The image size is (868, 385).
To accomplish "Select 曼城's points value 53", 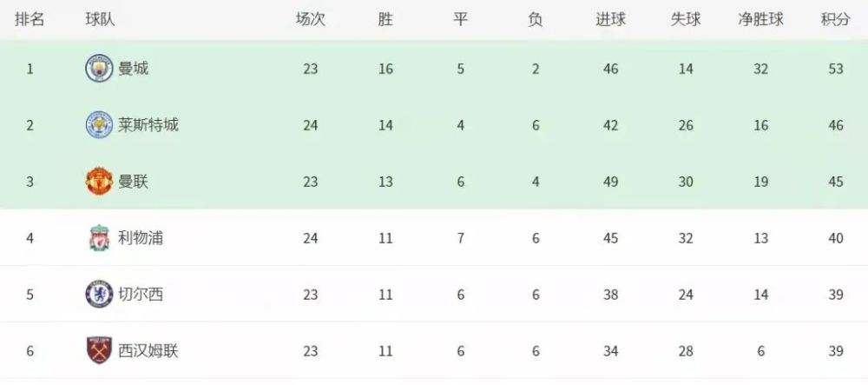I will 836,70.
